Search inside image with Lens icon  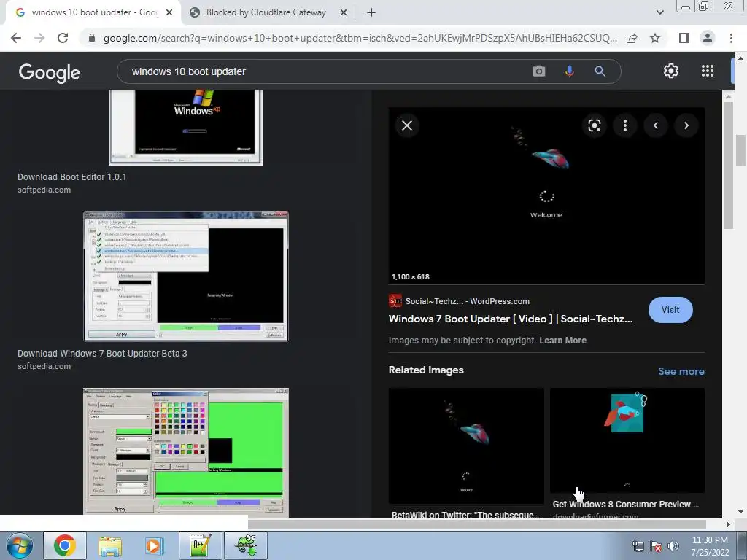pos(594,125)
